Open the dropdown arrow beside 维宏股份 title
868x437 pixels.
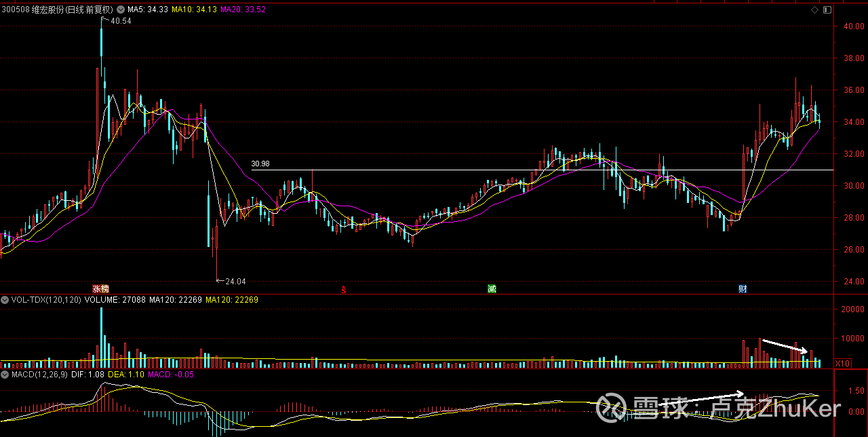pos(120,10)
